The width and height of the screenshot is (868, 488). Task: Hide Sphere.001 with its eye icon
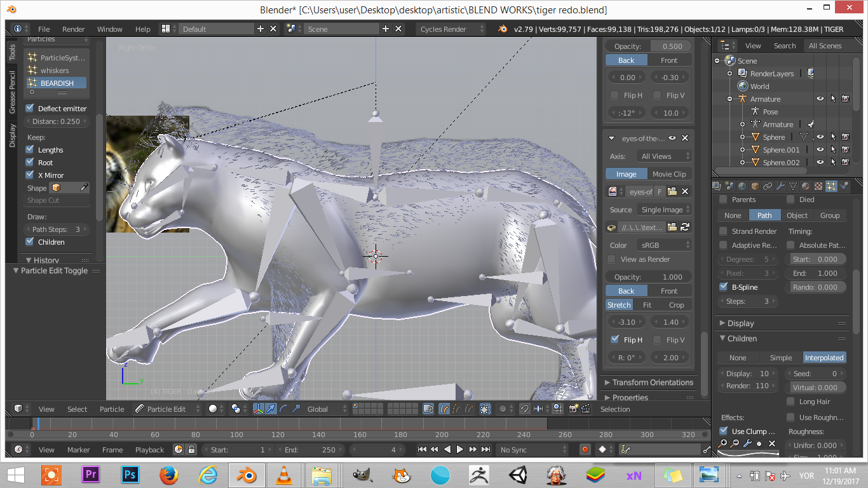coord(820,150)
